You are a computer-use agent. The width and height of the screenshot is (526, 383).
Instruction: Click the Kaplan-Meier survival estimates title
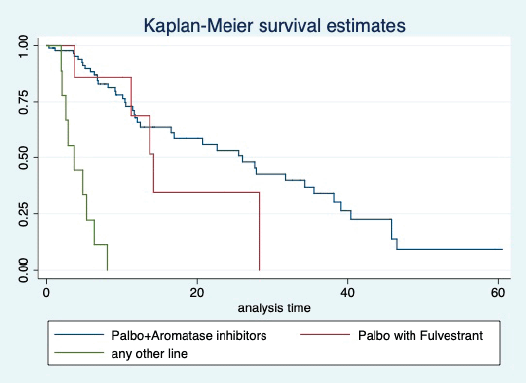[275, 25]
